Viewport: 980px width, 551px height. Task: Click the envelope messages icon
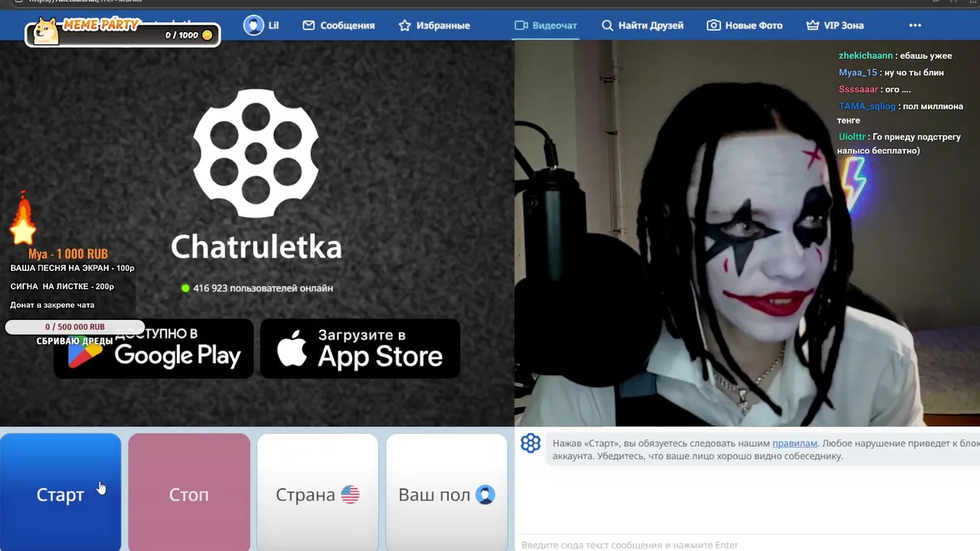309,25
